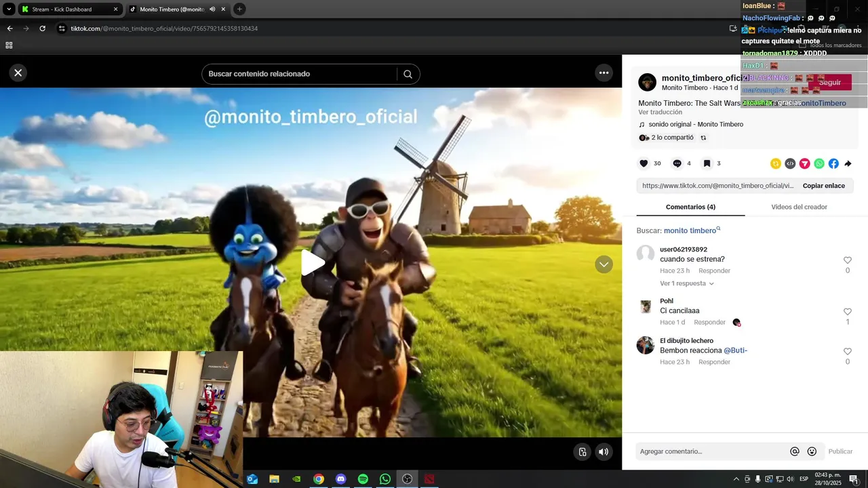Open the apps grid in bookmarks bar
Viewport: 868px width, 488px height.
tap(9, 45)
